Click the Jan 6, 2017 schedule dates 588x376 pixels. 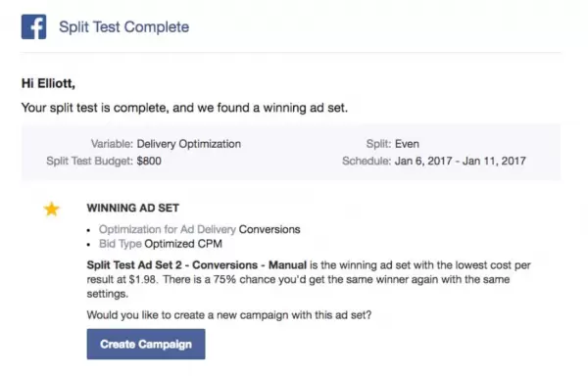[461, 161]
